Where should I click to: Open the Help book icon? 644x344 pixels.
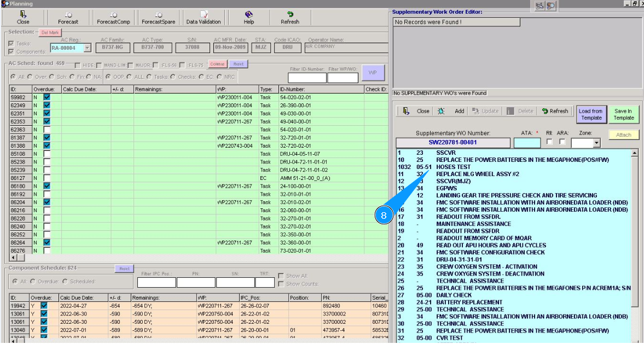coord(248,14)
